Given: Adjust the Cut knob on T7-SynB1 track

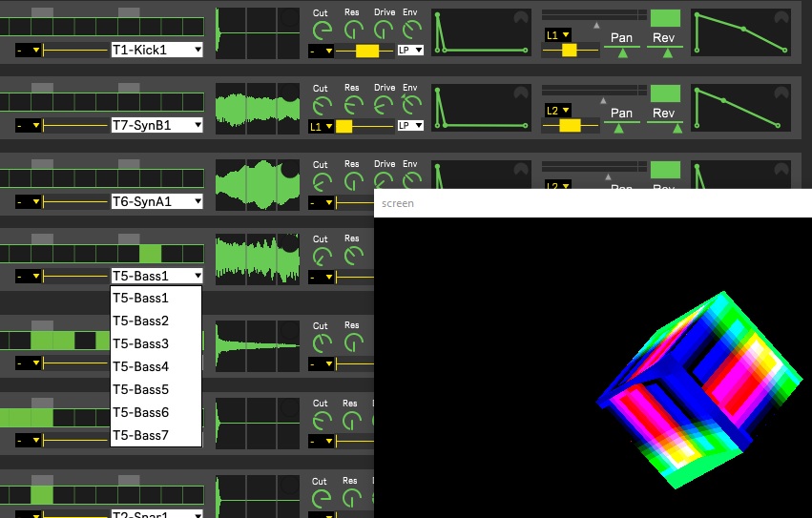Looking at the screenshot, I should click(323, 106).
